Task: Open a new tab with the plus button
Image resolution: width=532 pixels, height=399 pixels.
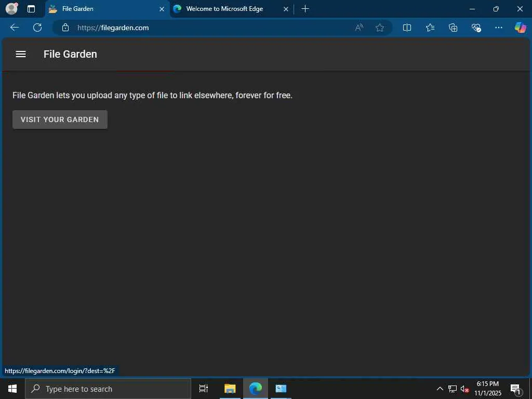Action: pyautogui.click(x=305, y=9)
